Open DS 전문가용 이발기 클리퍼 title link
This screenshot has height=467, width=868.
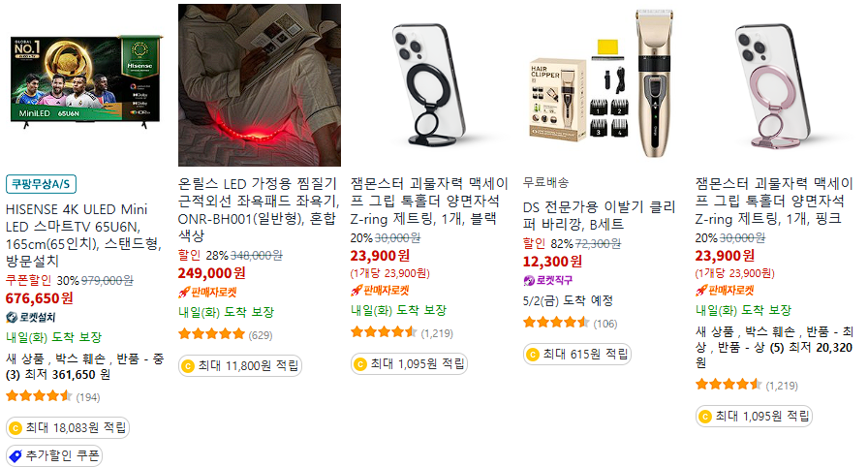point(600,215)
